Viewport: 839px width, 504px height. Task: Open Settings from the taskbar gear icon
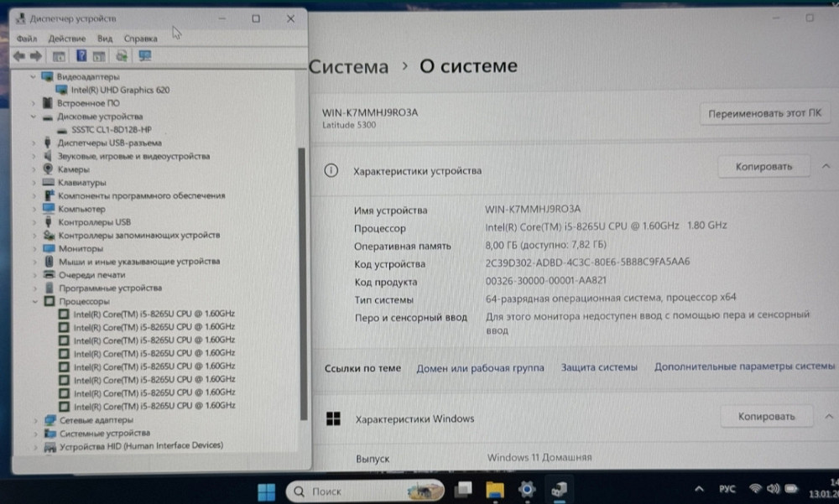tap(527, 491)
